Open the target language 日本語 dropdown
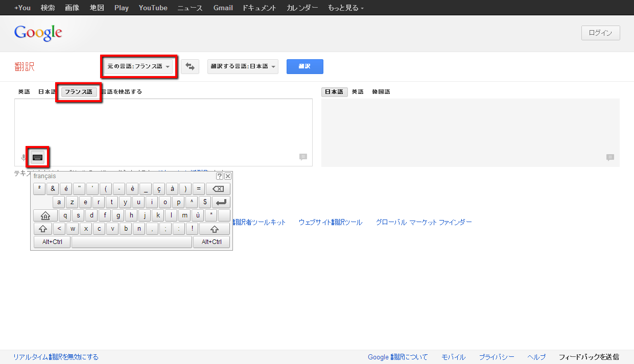Image resolution: width=634 pixels, height=364 pixels. 243,66
